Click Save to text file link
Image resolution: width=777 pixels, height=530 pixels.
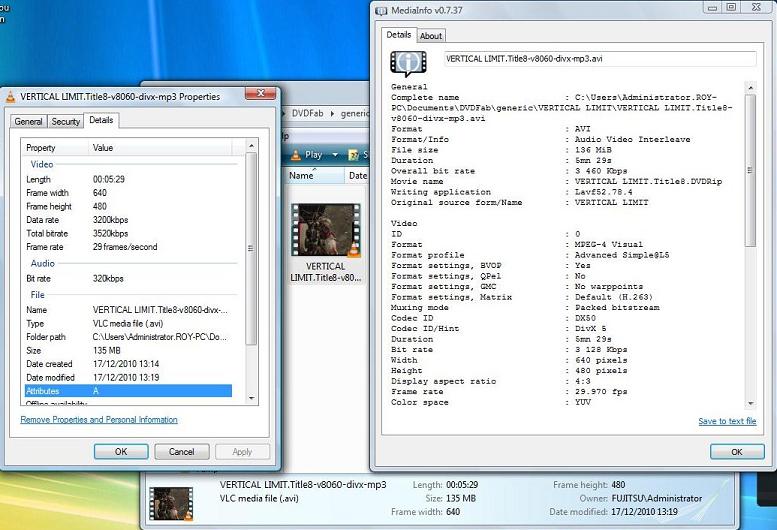point(727,421)
